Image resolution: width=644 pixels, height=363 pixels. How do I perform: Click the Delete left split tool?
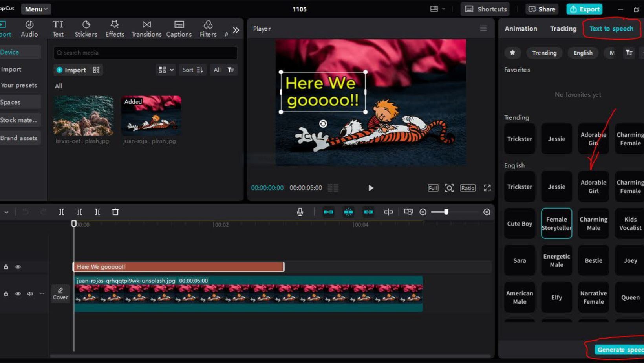79,212
